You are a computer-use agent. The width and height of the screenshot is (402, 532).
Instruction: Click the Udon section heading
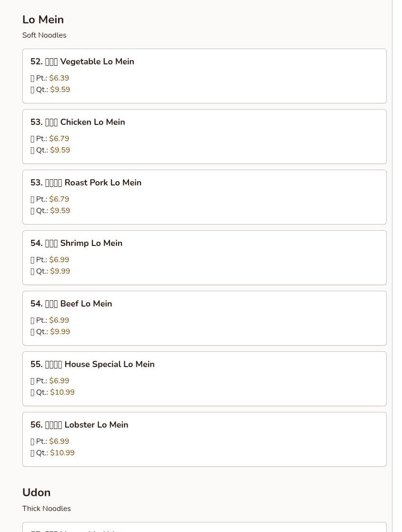36,492
